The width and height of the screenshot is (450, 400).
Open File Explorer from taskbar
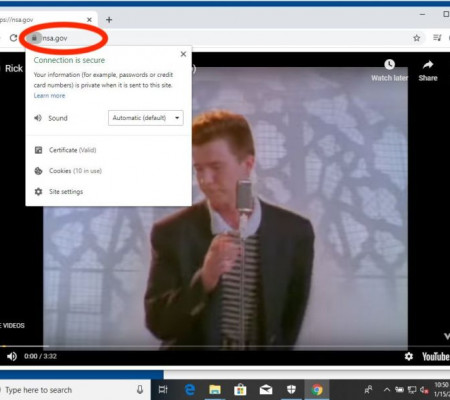pyautogui.click(x=215, y=389)
